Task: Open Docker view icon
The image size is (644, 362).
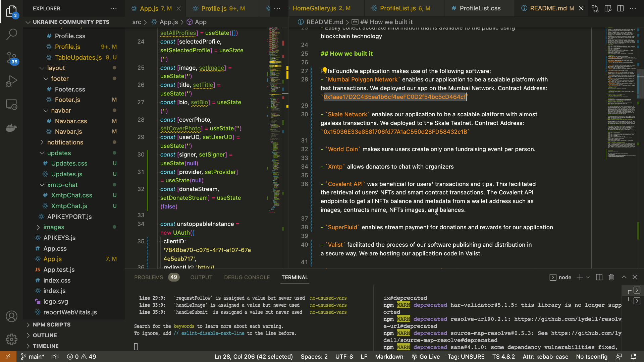Action: click(11, 128)
